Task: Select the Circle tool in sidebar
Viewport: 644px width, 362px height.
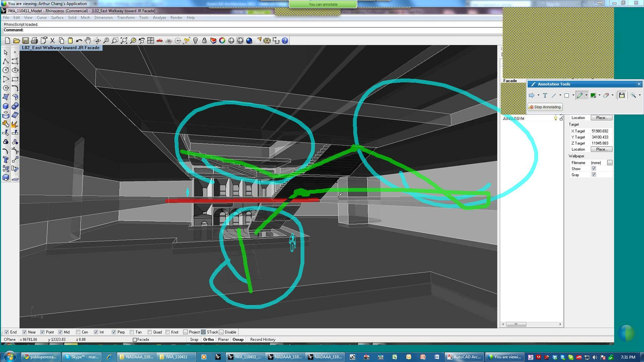Action: 6,70
